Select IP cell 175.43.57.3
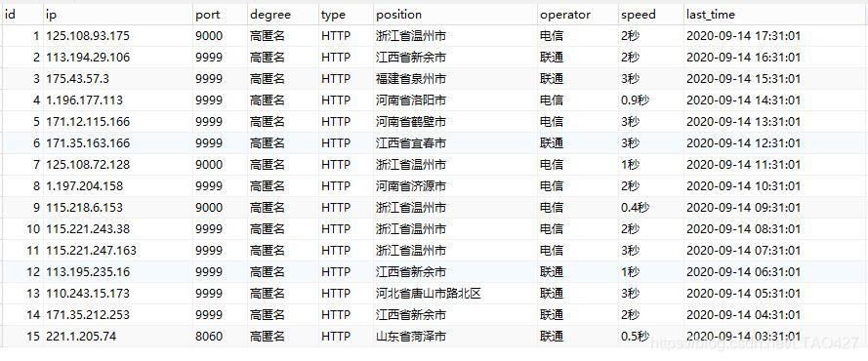 point(77,79)
